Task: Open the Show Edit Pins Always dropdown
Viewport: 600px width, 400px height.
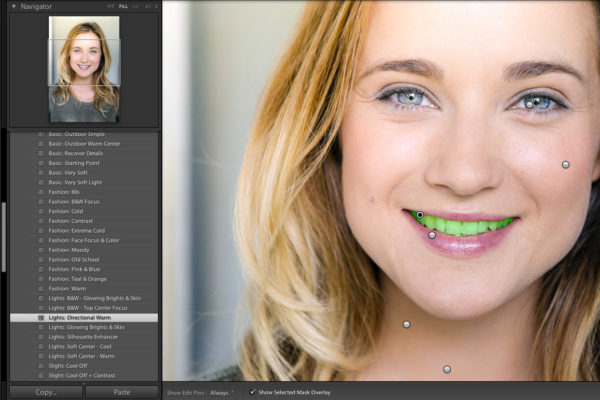Action: click(222, 392)
